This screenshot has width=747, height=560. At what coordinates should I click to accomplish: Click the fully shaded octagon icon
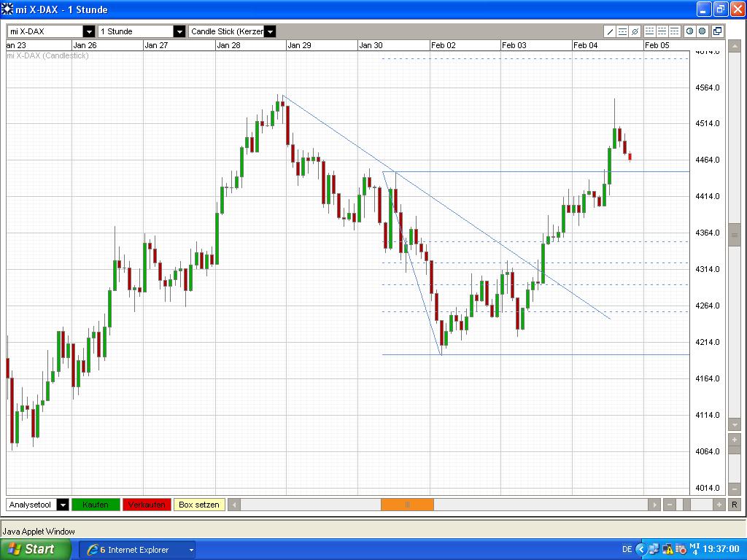702,31
